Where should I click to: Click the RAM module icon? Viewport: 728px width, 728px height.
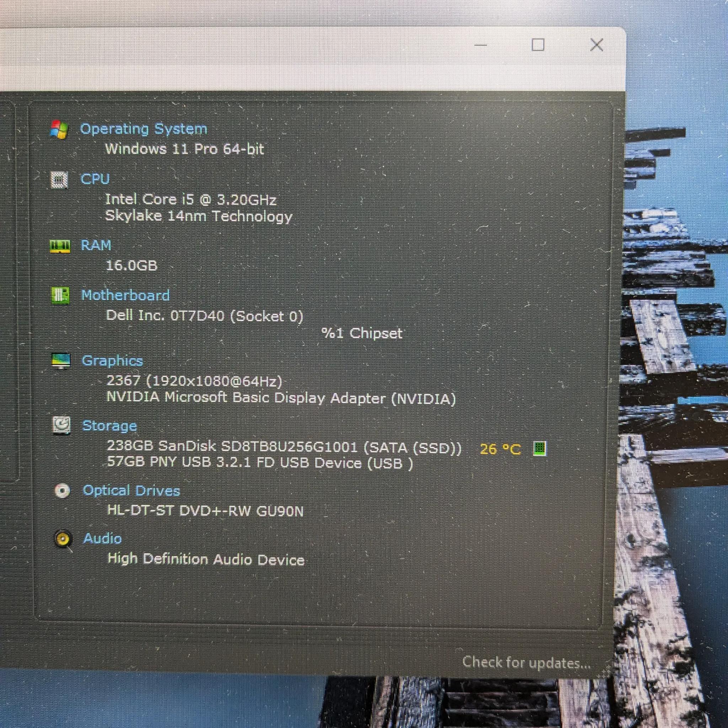coord(60,247)
